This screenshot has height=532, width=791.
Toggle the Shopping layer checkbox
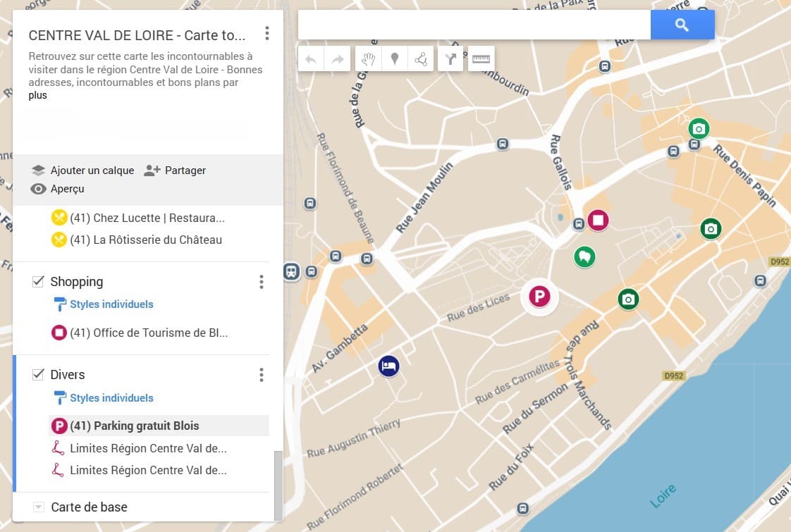pyautogui.click(x=38, y=281)
